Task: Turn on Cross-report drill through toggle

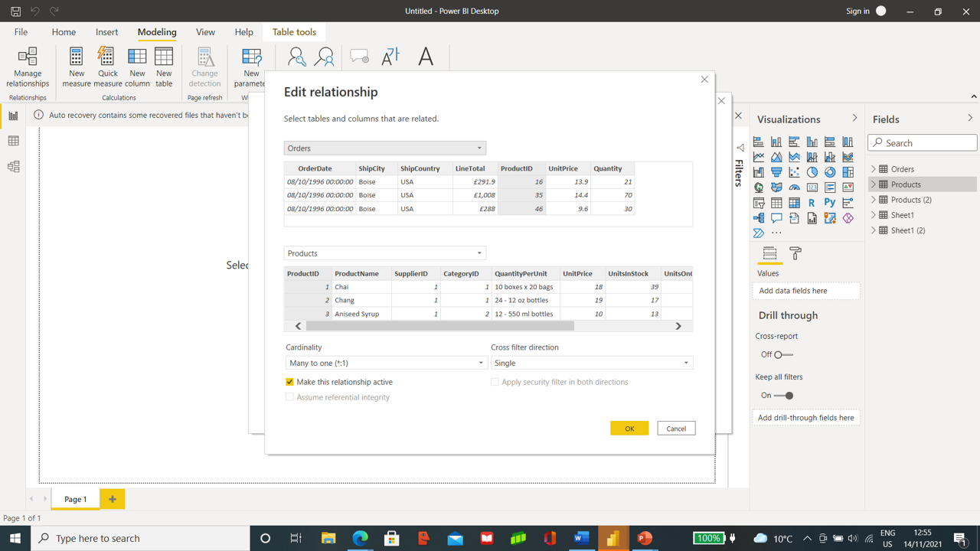Action: click(783, 354)
